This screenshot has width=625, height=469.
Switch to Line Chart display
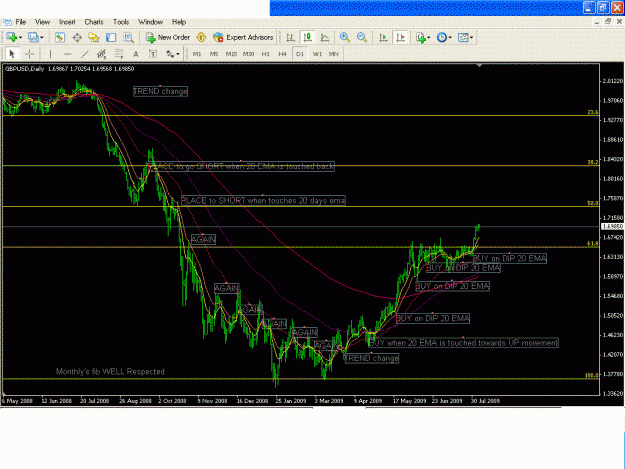(325, 37)
